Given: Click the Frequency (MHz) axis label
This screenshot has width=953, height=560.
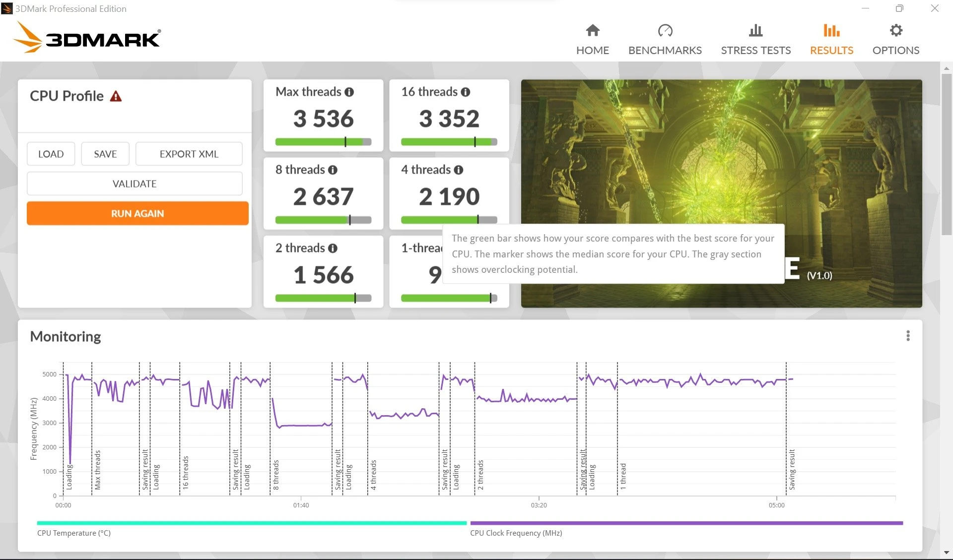Looking at the screenshot, I should click(34, 429).
